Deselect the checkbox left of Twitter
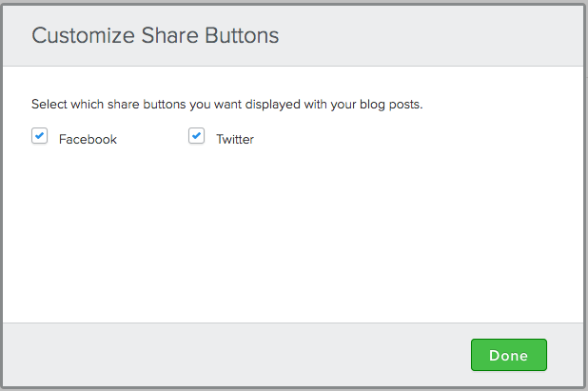This screenshot has height=391, width=588. 197,136
